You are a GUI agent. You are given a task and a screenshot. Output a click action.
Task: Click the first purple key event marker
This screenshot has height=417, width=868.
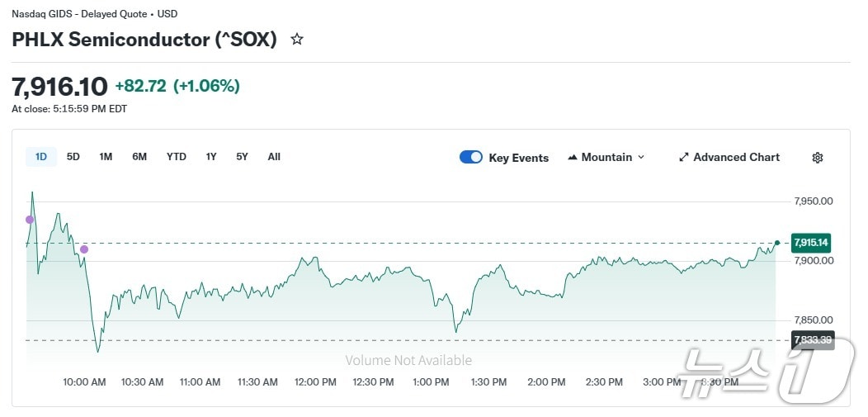30,220
